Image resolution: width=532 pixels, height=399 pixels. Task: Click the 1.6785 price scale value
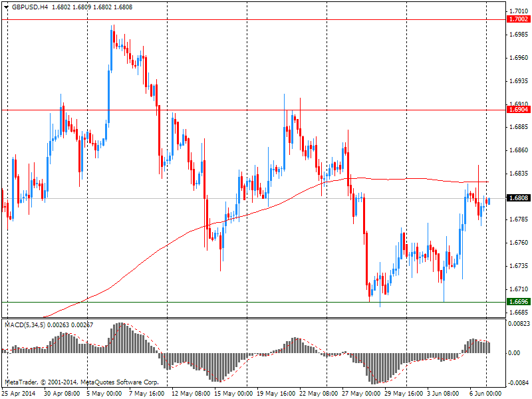pos(519,219)
